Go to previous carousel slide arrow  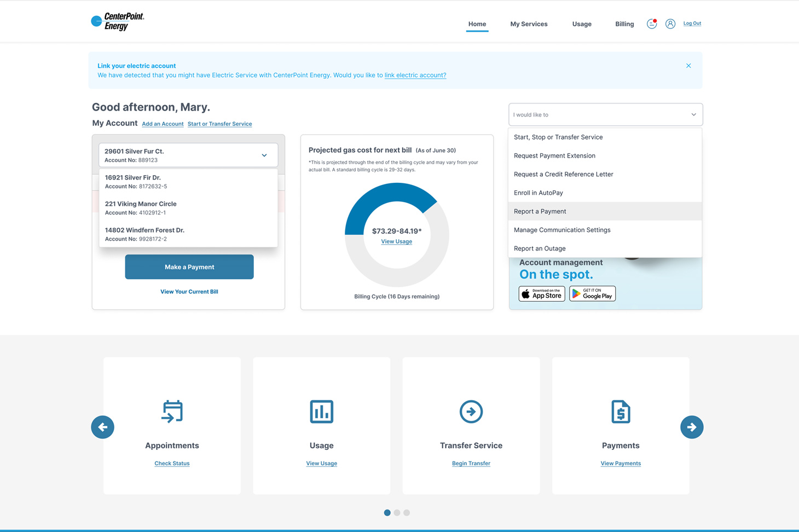coord(103,427)
